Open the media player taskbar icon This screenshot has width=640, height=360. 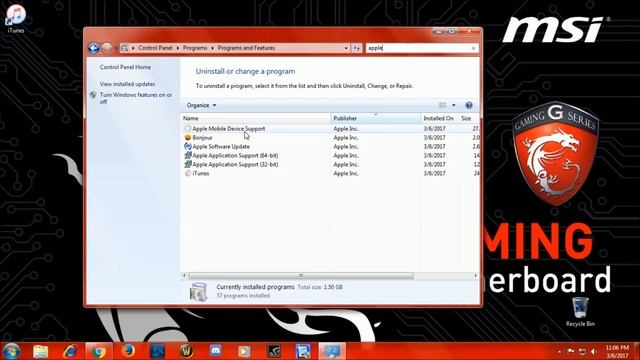click(x=244, y=351)
